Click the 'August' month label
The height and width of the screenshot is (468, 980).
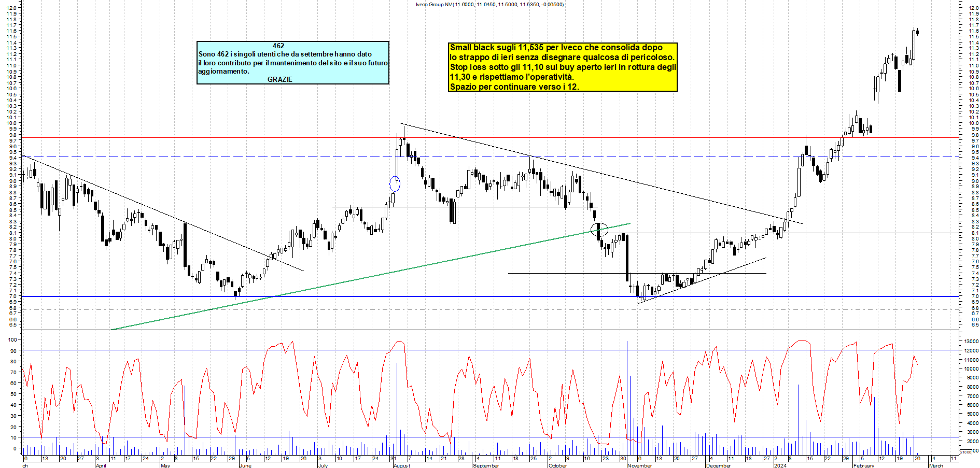click(402, 465)
